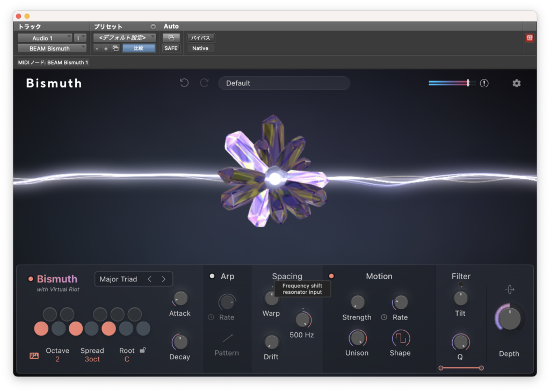The width and height of the screenshot is (550, 392).
Task: Click the output level meter slider
Action: click(x=452, y=83)
